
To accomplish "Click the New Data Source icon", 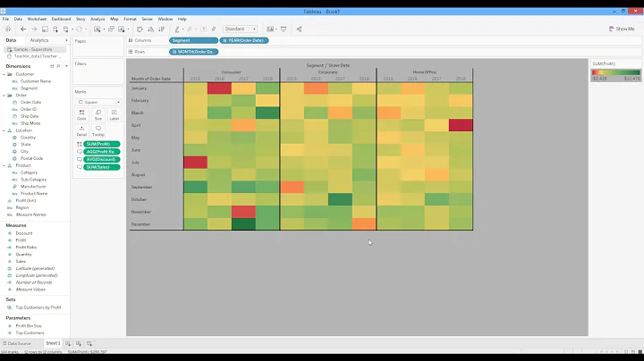I will (x=55, y=29).
